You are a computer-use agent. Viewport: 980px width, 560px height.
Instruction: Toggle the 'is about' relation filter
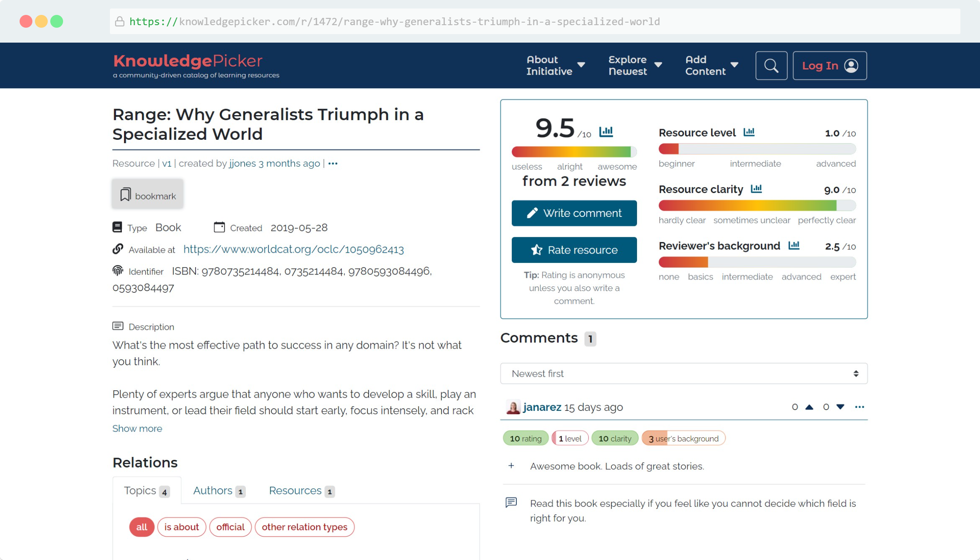tap(182, 527)
